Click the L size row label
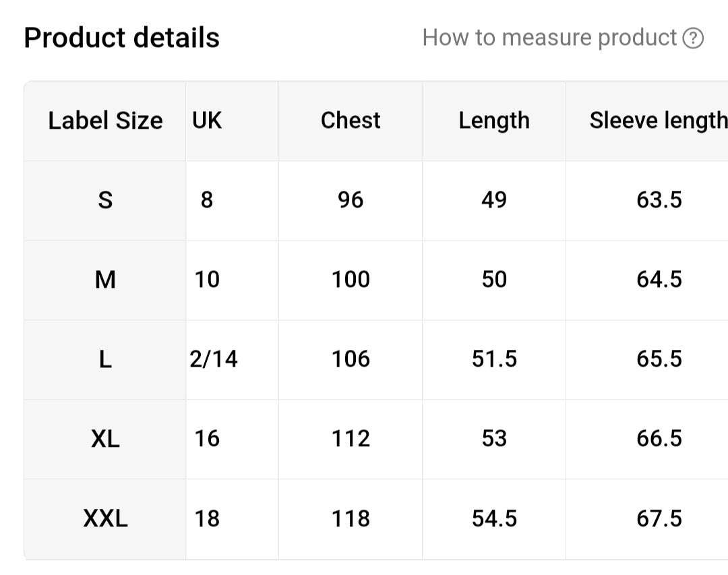Image resolution: width=728 pixels, height=575 pixels. [x=105, y=359]
